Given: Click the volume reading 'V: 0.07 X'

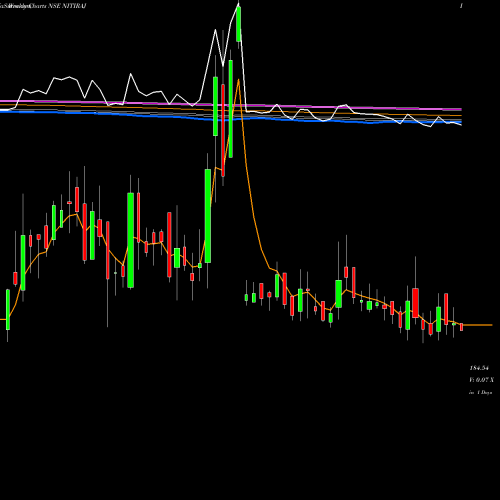Looking at the screenshot, I should tap(481, 380).
